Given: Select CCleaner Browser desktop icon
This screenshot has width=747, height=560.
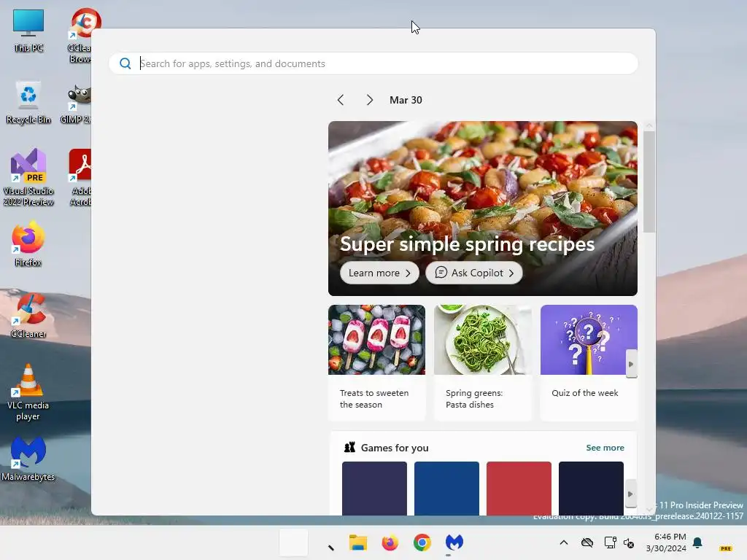Looking at the screenshot, I should (81, 35).
